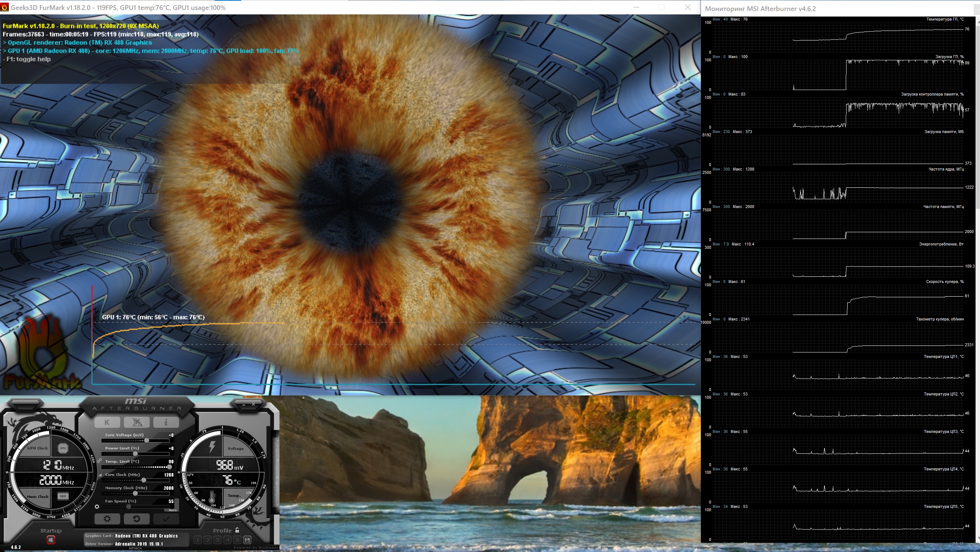Apply settings with the checkmark button
Screen dimensions: 980x552
pyautogui.click(x=166, y=519)
